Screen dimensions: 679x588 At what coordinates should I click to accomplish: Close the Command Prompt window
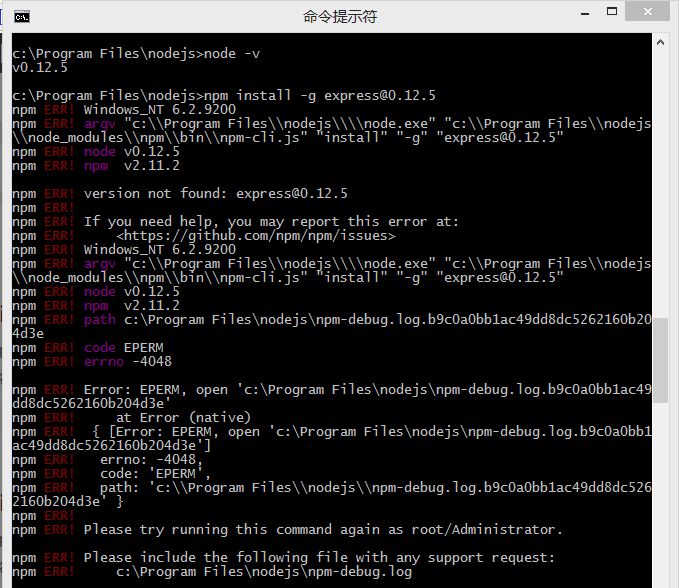coord(647,12)
